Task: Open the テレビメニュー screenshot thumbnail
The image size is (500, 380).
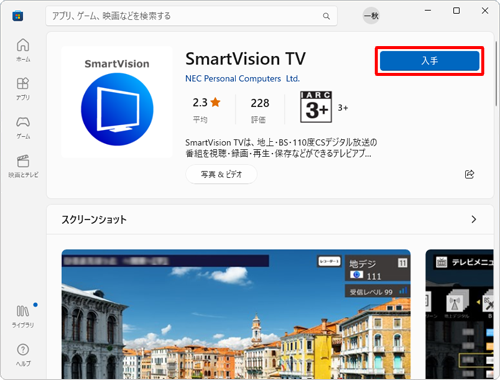Action: (459, 314)
